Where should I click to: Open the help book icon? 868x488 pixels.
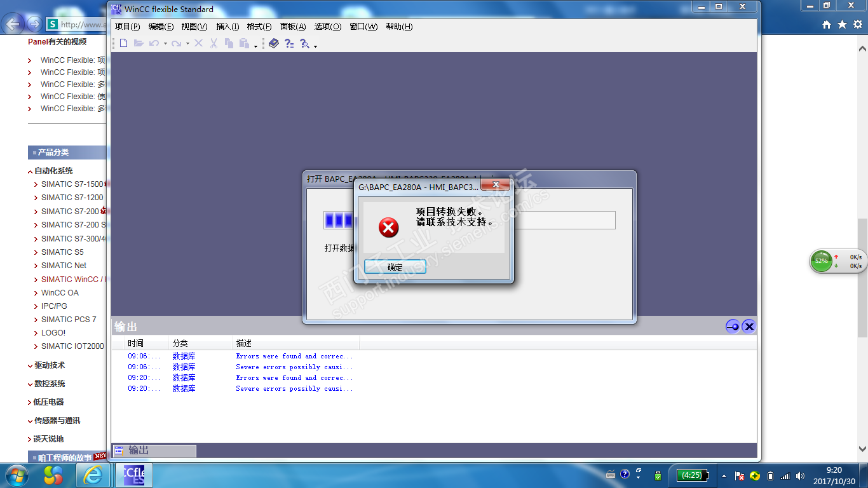coord(274,43)
